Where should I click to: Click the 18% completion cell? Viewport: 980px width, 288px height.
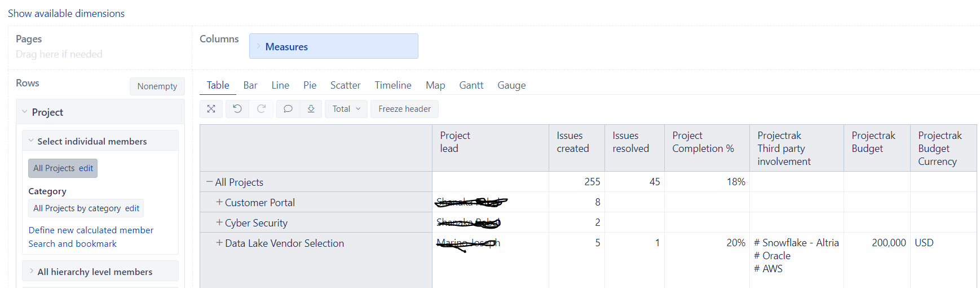707,182
